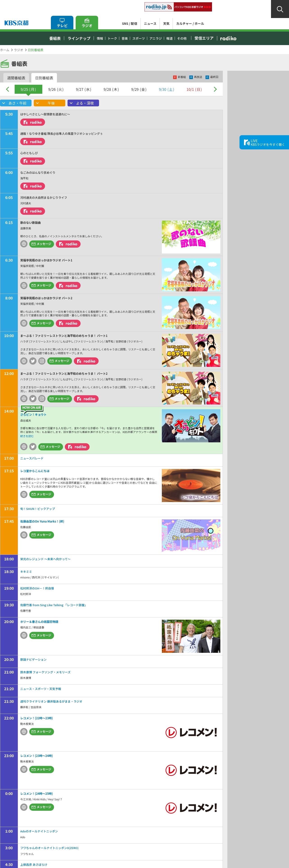Open キキミミ program link

click(26, 572)
